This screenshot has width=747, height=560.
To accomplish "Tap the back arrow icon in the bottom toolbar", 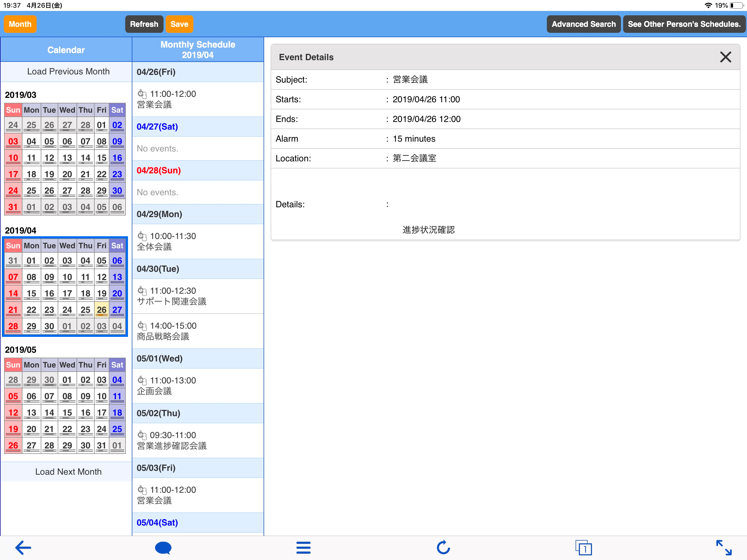I will [23, 547].
